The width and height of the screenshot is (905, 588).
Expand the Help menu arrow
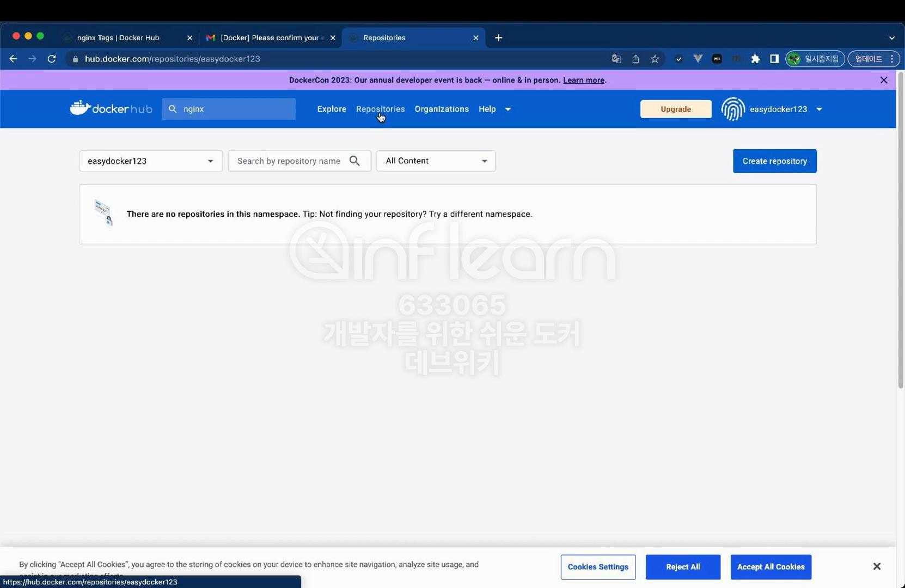point(507,109)
